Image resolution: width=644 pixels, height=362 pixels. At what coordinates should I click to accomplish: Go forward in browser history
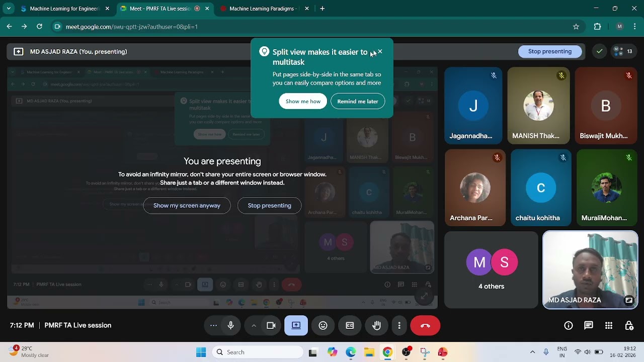click(x=24, y=27)
